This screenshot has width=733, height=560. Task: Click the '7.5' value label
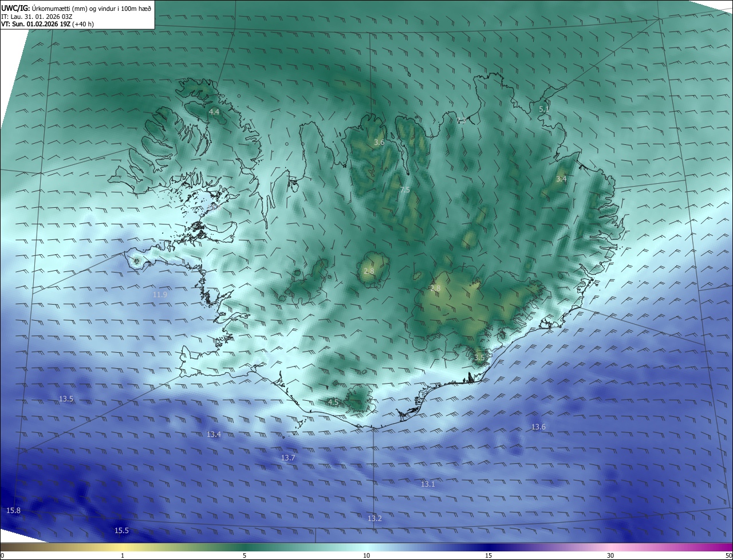(x=405, y=190)
